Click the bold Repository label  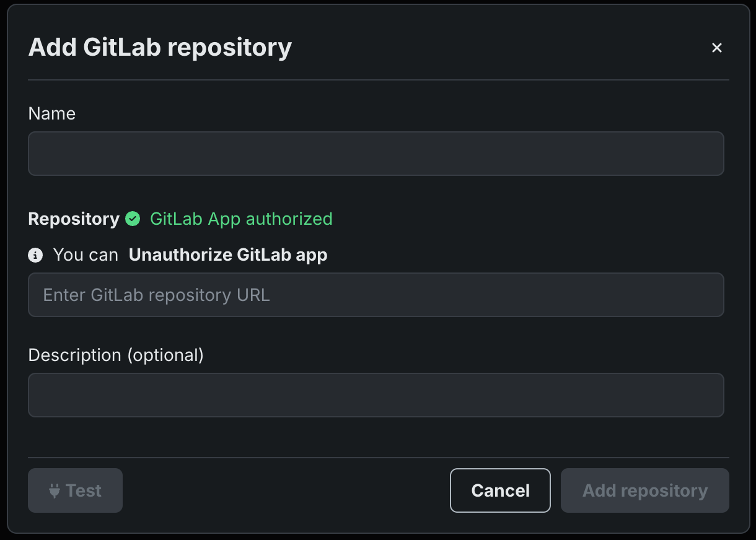(x=74, y=219)
